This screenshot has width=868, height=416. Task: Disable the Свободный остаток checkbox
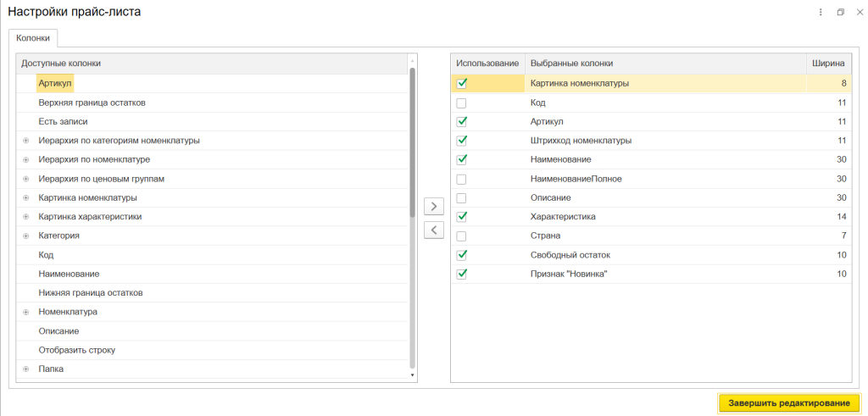click(461, 255)
